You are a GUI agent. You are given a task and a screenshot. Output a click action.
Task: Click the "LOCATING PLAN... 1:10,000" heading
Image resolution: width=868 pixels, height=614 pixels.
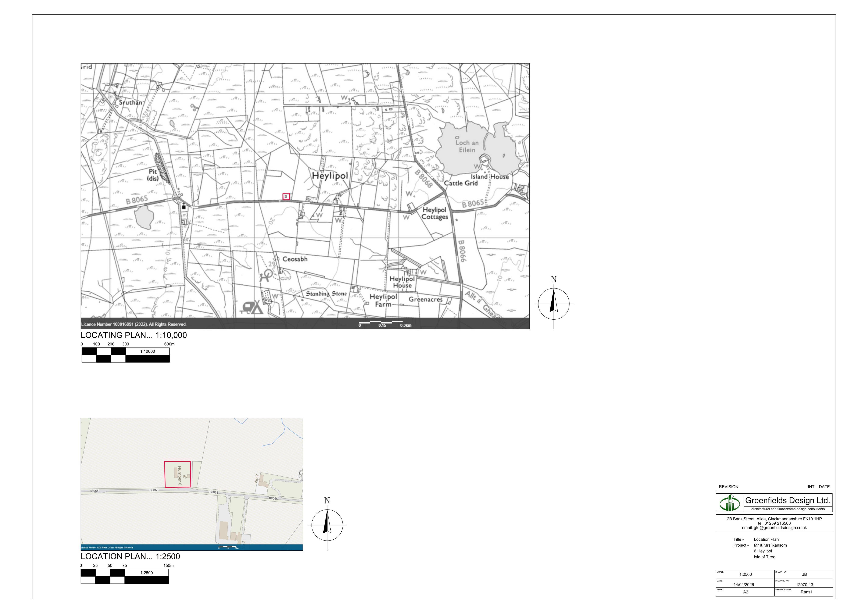[134, 335]
